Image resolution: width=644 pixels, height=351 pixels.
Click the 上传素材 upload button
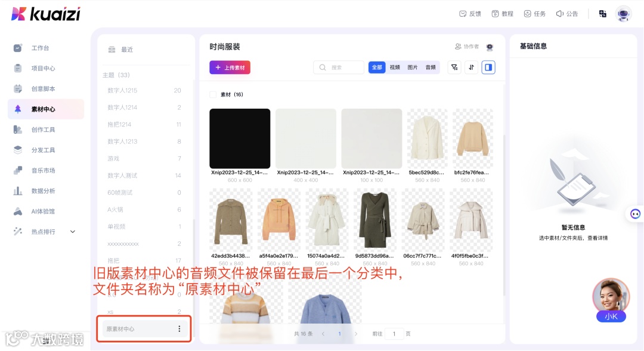pos(230,67)
